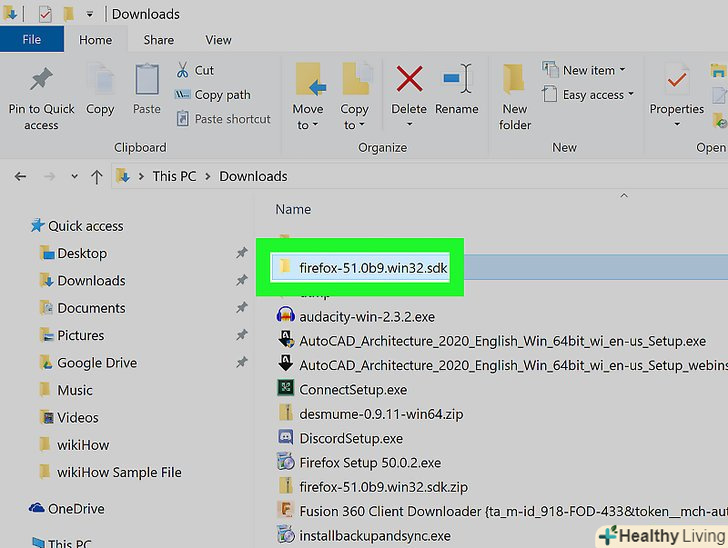This screenshot has height=548, width=728.
Task: Click This PC in the address bar
Action: (x=174, y=176)
